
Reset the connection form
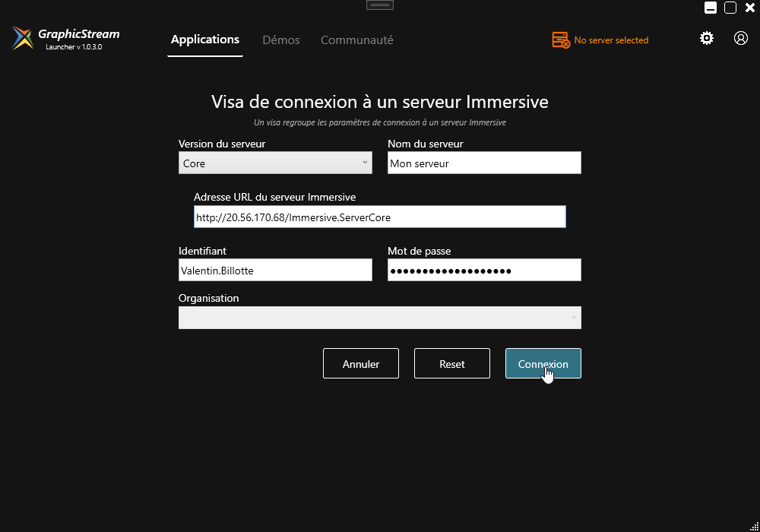click(452, 363)
